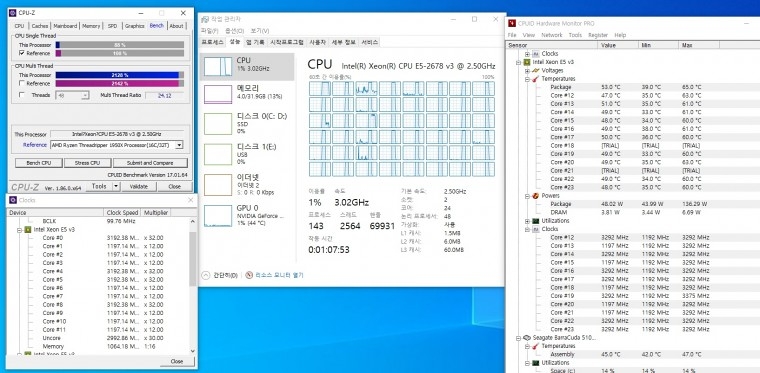Click the Multi Thread Reference purple bar
Viewport: 760px width, 373px height.
(120, 83)
